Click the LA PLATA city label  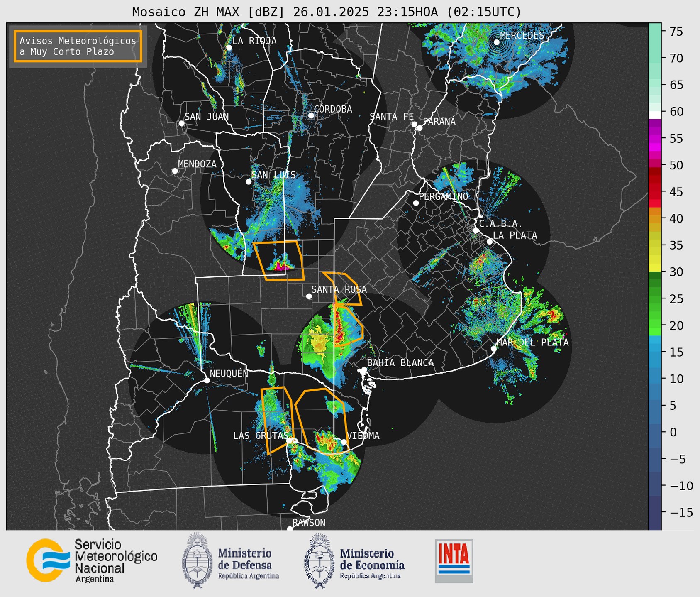tap(515, 235)
